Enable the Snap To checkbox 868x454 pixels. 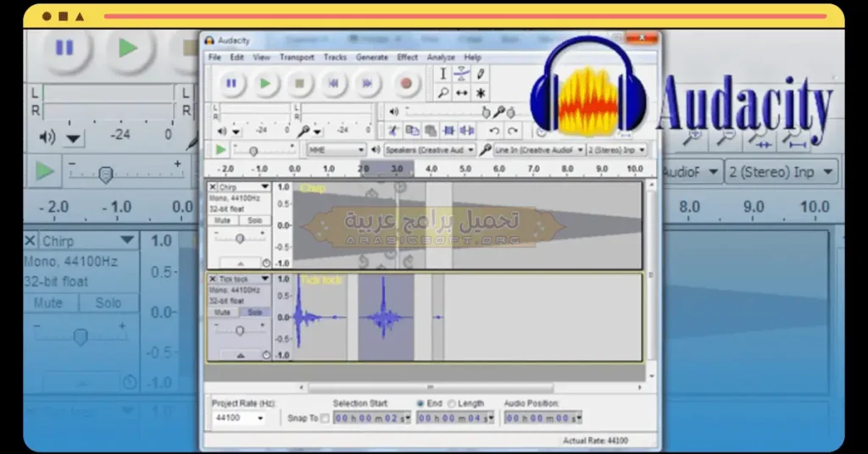pos(325,418)
